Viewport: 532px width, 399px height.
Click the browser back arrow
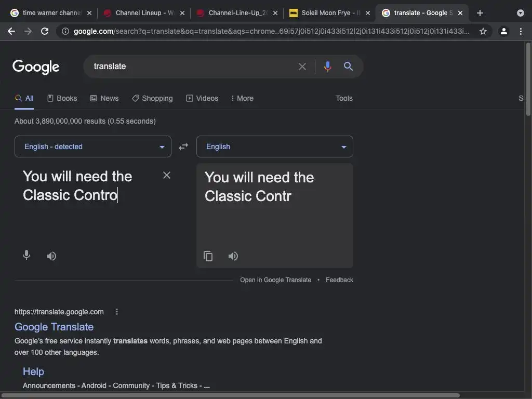(x=11, y=31)
